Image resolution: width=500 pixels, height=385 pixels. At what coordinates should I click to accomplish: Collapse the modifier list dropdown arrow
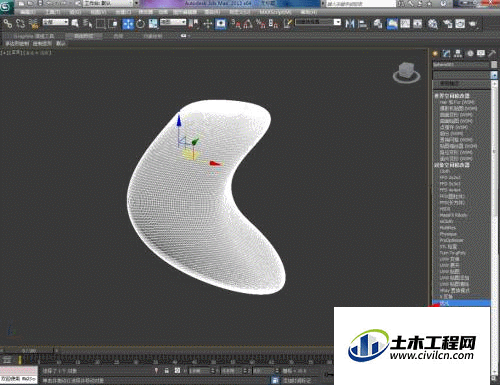(x=494, y=75)
